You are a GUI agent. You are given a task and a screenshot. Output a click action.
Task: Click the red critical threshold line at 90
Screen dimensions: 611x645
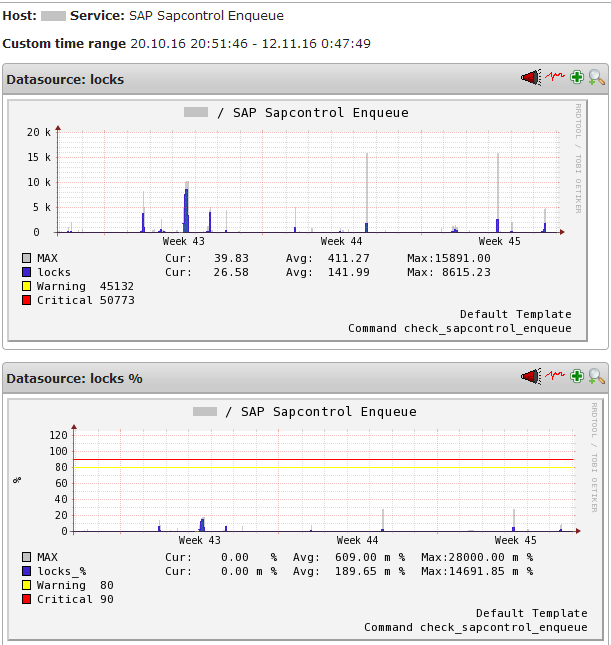[x=324, y=459]
